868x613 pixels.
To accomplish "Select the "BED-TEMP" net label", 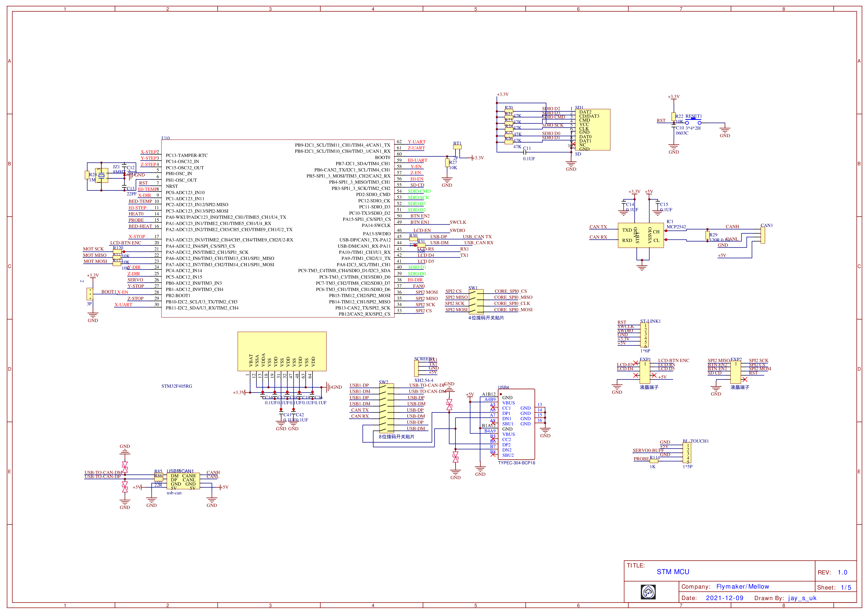I will click(140, 201).
